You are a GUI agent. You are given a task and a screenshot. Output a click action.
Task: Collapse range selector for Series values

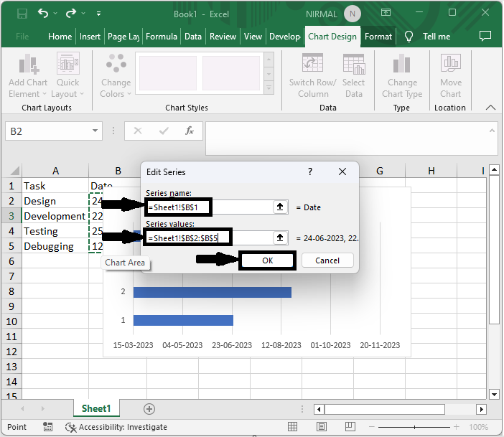click(280, 238)
